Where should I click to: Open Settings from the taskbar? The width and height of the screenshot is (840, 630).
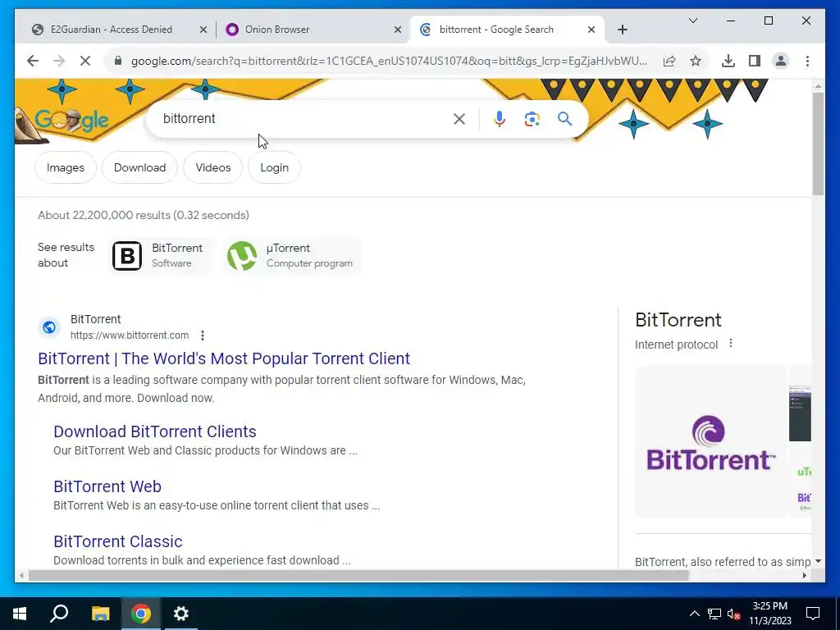pos(181,614)
